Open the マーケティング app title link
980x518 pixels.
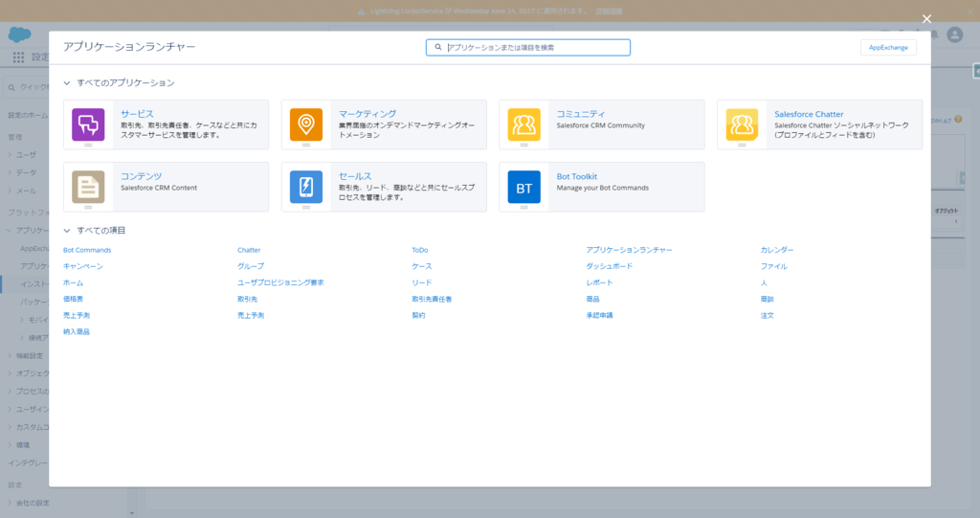pyautogui.click(x=367, y=114)
